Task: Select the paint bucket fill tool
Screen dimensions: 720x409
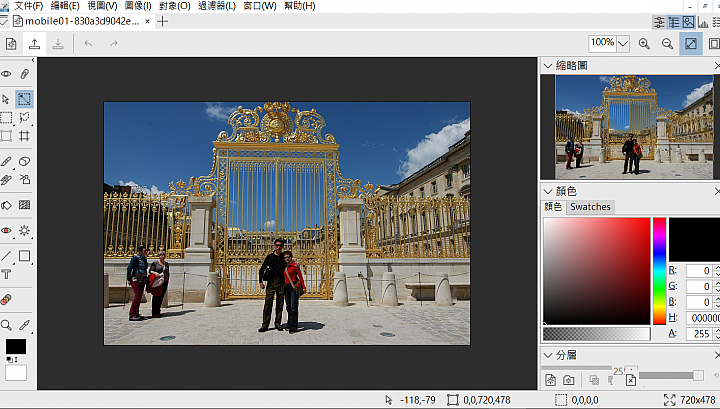Action: coord(6,205)
